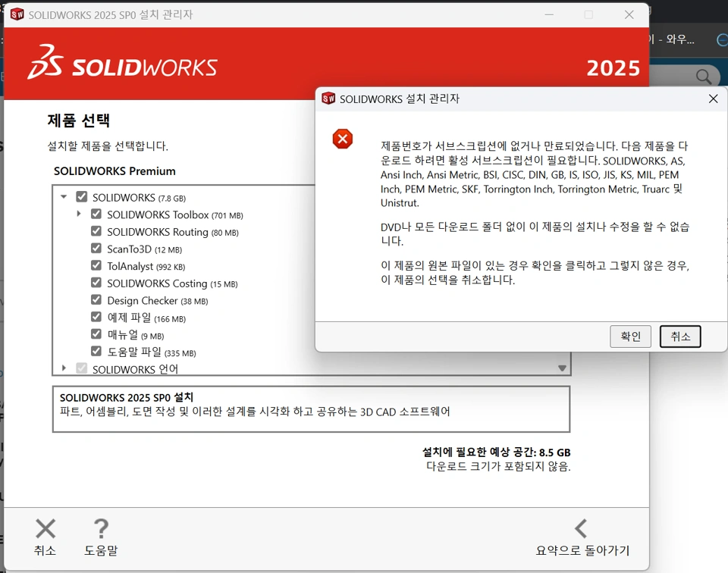Image resolution: width=728 pixels, height=573 pixels.
Task: Select the SOLIDWORKS Routing (80 MB) row text
Action: [173, 232]
